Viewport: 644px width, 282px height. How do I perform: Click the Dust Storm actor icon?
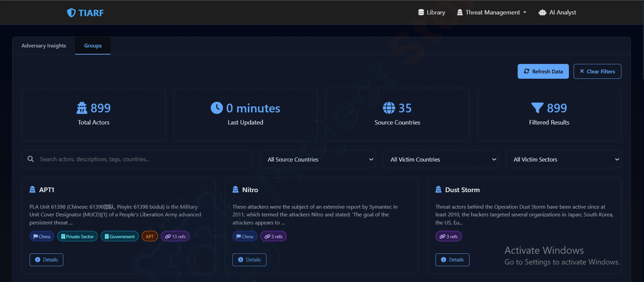pos(438,189)
